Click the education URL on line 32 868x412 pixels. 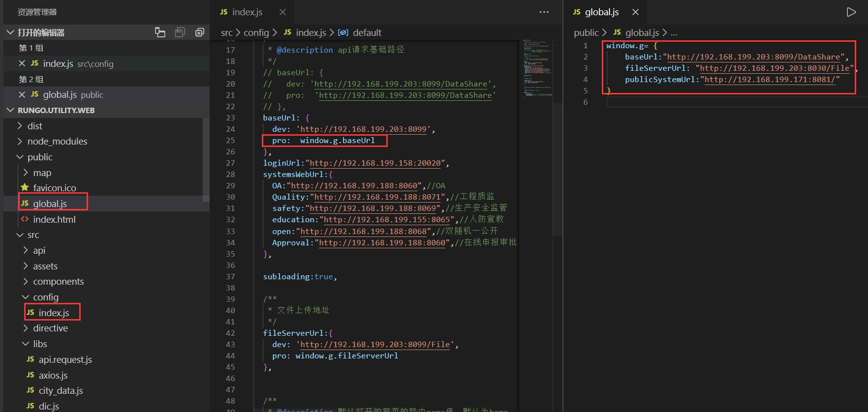tap(387, 220)
